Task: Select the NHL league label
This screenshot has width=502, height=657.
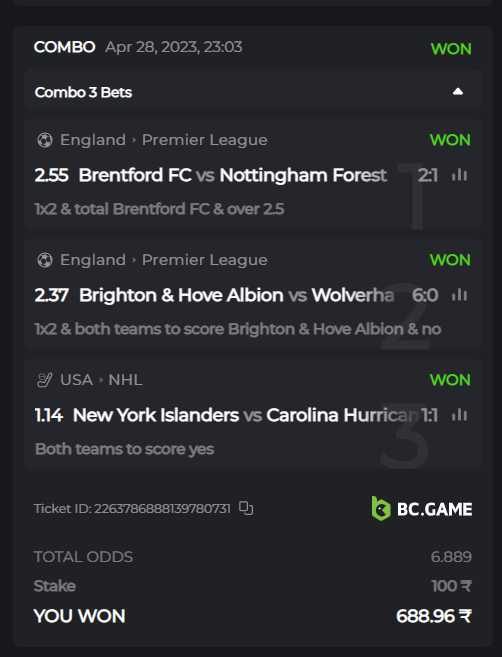Action: (x=125, y=380)
